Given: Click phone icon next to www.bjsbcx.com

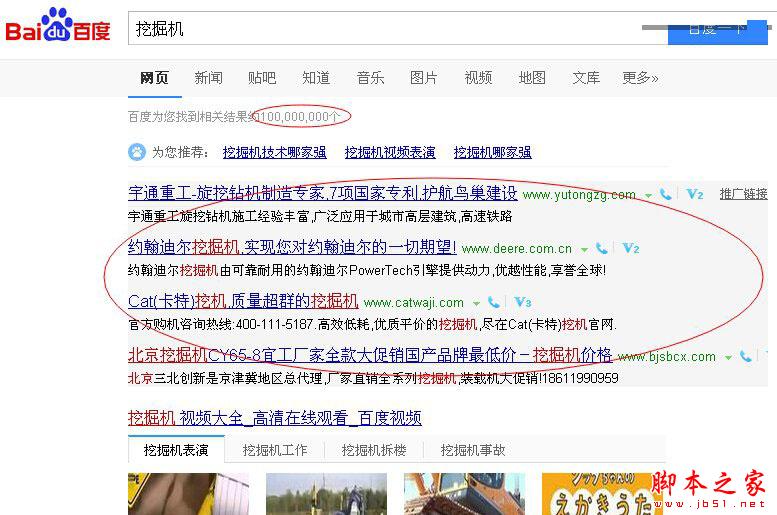Looking at the screenshot, I should coord(745,356).
